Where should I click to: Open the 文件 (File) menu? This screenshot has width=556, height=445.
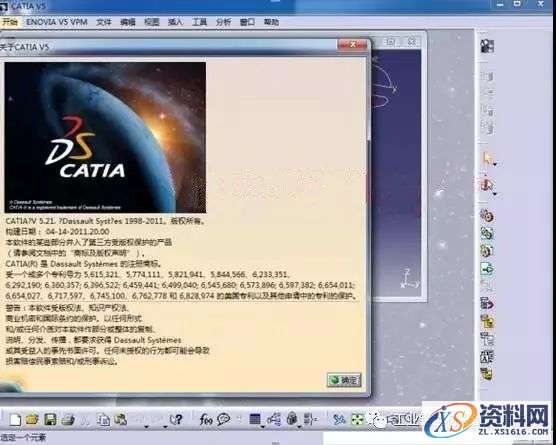pyautogui.click(x=104, y=22)
